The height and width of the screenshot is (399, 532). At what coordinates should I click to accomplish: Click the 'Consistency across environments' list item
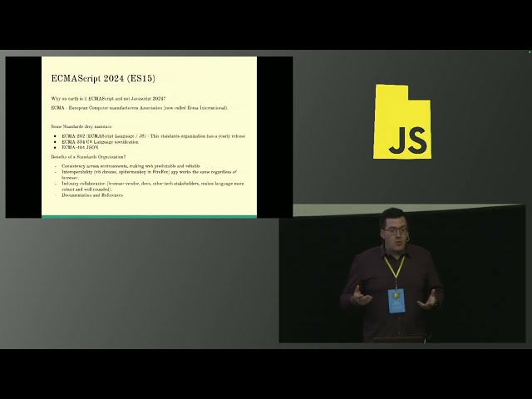pos(131,166)
